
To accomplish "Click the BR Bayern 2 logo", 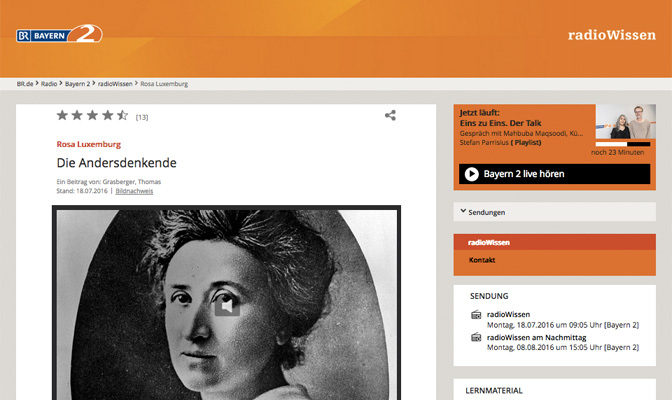I will (59, 33).
